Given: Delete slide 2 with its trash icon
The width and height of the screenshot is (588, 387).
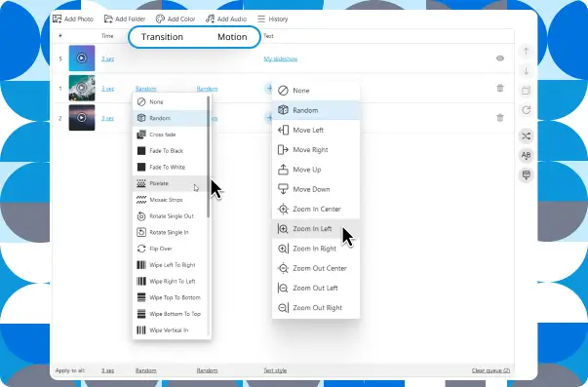Looking at the screenshot, I should 500,117.
